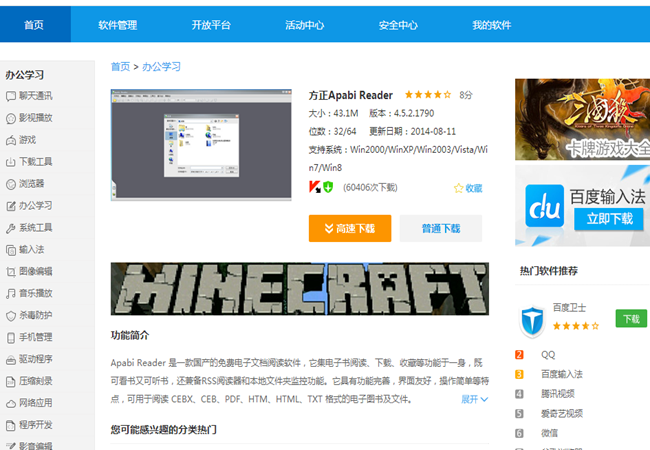The image size is (650, 450).
Task: Click the 首页 breadcrumb link
Action: tap(121, 66)
